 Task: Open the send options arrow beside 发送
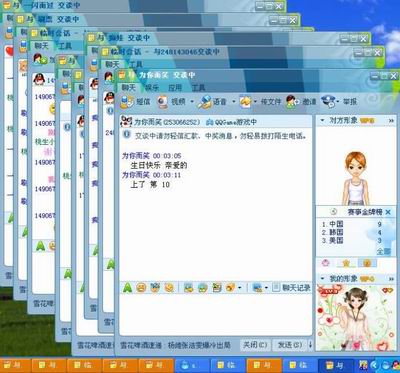click(x=310, y=345)
